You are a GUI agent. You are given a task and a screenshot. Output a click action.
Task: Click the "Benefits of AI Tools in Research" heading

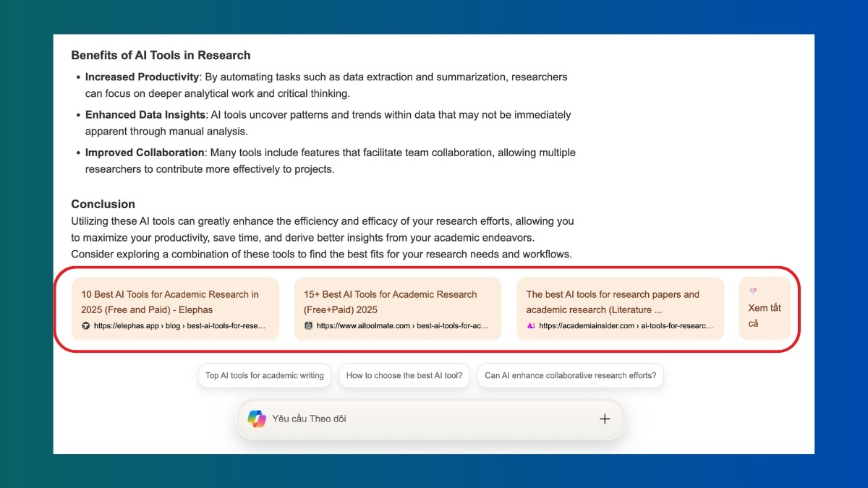click(x=161, y=55)
